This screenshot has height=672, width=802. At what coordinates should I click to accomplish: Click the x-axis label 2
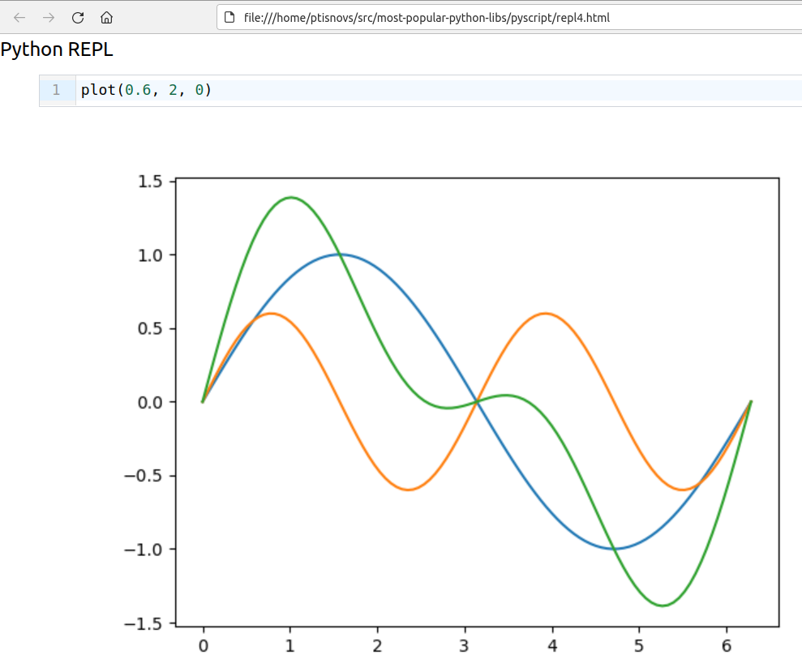coord(377,646)
